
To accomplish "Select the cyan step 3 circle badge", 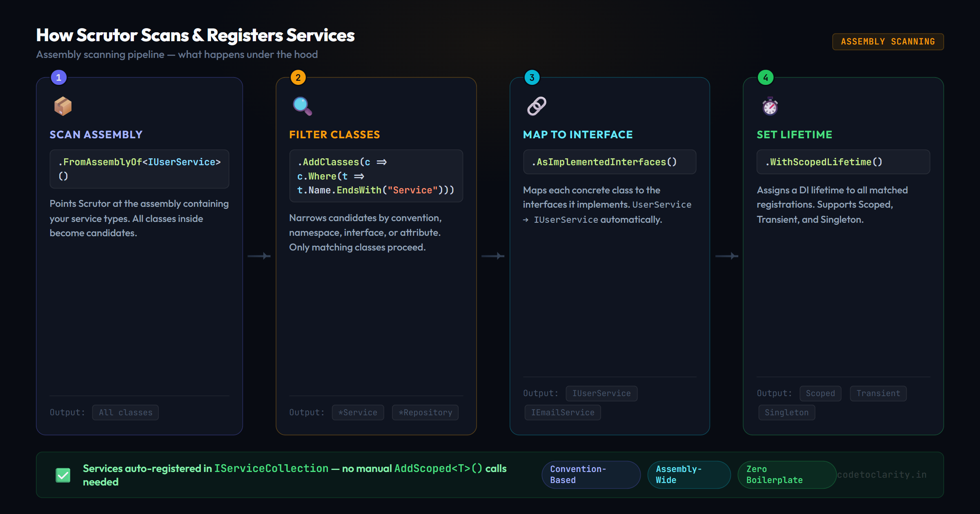I will (532, 77).
